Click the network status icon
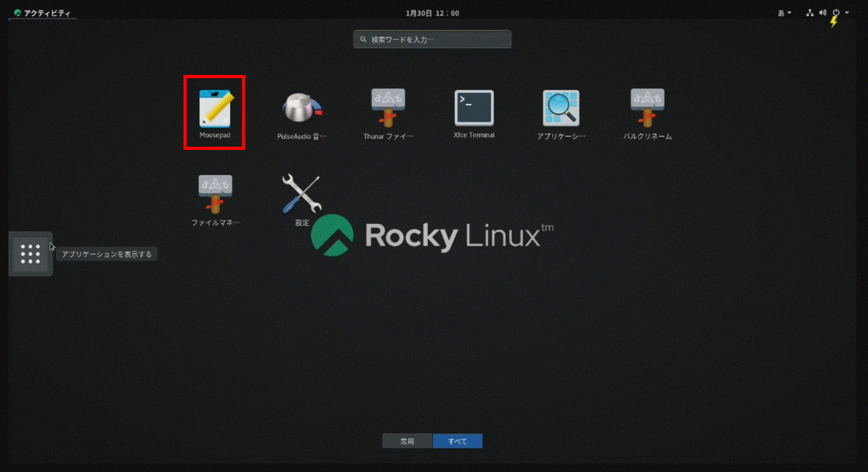This screenshot has width=868, height=472. (x=809, y=13)
